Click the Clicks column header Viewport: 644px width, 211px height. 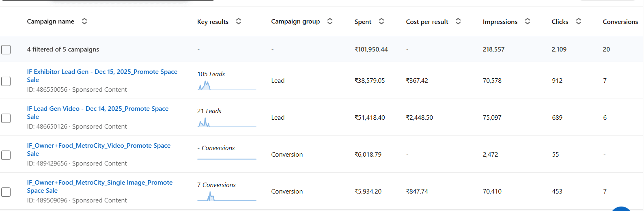(x=560, y=22)
